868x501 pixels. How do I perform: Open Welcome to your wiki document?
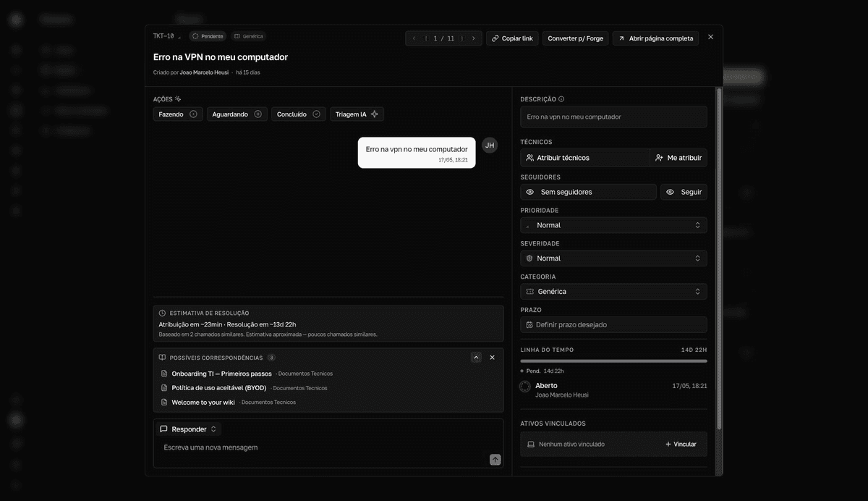point(203,403)
